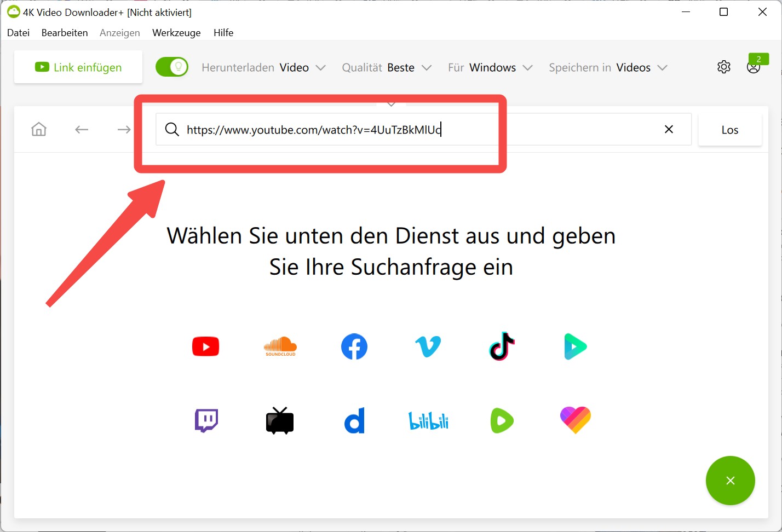Open the Vimeo service icon

428,346
